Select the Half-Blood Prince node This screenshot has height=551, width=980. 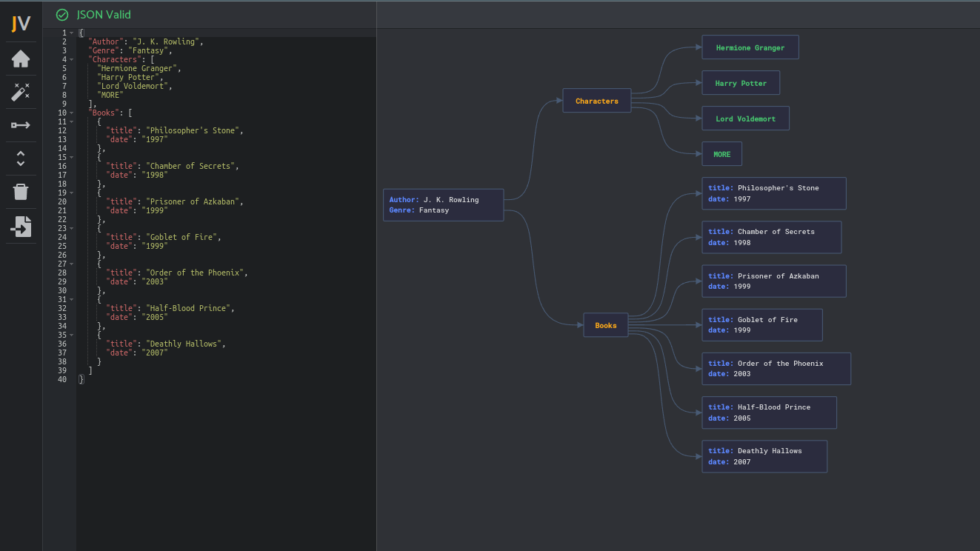pyautogui.click(x=770, y=413)
